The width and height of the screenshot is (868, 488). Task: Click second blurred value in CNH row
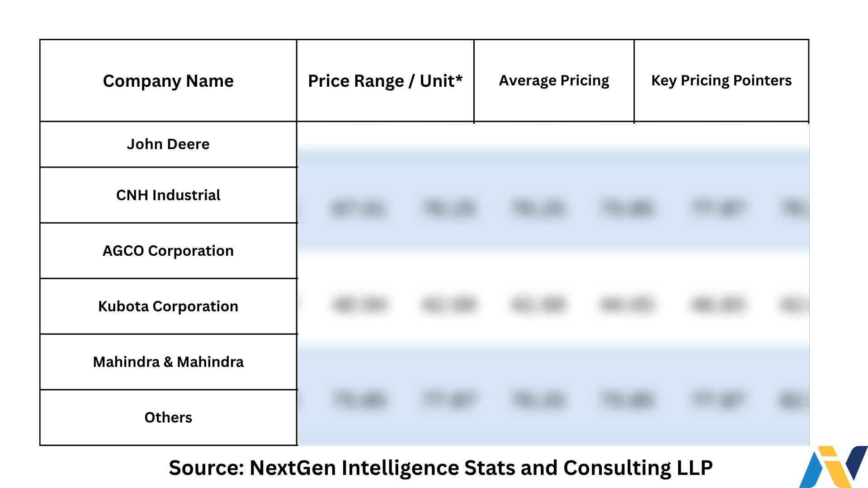tap(449, 209)
